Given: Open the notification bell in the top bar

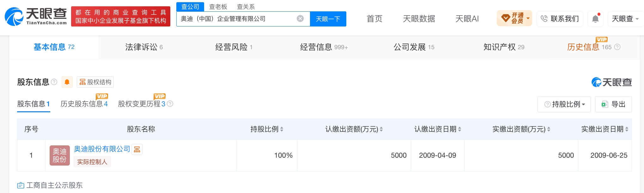Looking at the screenshot, I should coord(595,19).
